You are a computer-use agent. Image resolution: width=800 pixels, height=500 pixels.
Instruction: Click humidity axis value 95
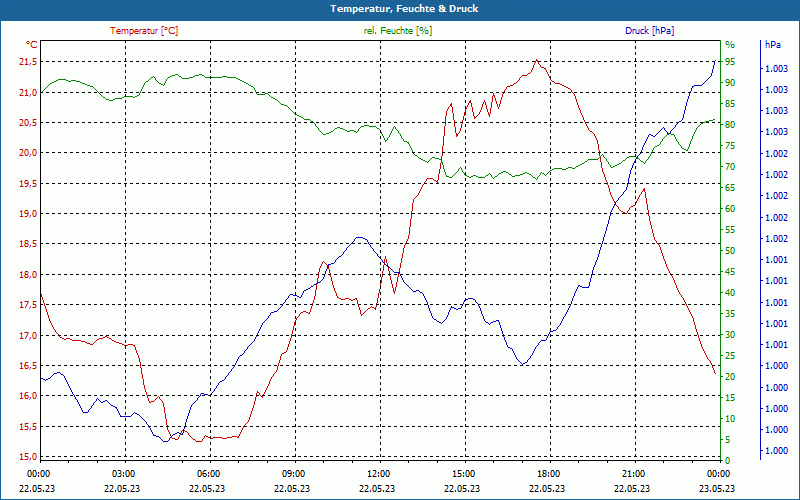click(x=730, y=62)
